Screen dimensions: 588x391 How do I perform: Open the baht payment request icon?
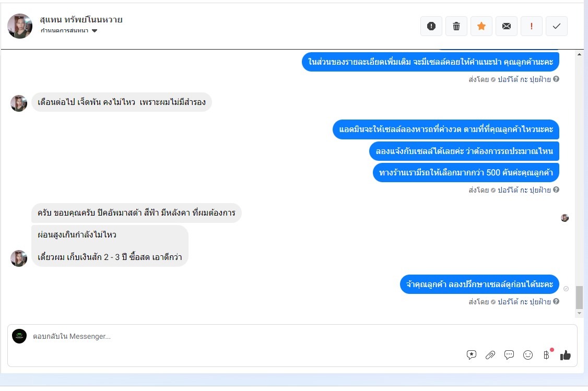(x=546, y=354)
